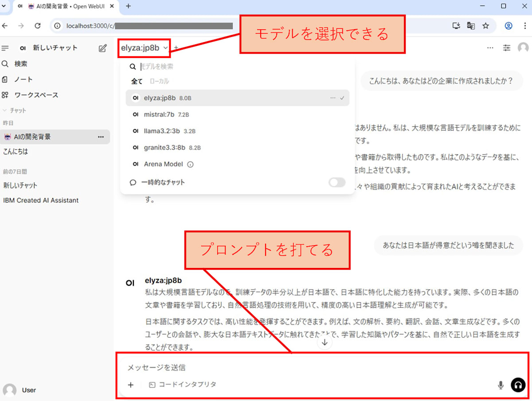Screen dimensions: 532x401
Task: Open the more options dots on elyza:jp8b row
Action: click(333, 98)
